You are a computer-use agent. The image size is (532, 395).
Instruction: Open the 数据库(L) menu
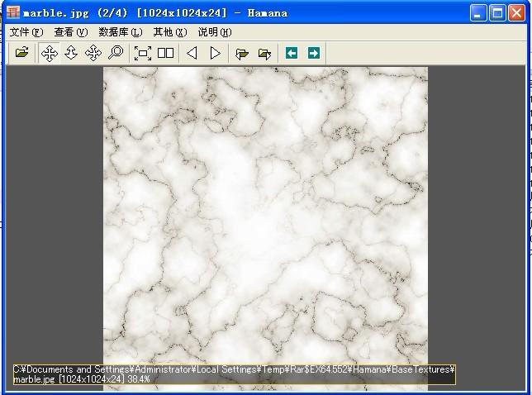click(121, 32)
